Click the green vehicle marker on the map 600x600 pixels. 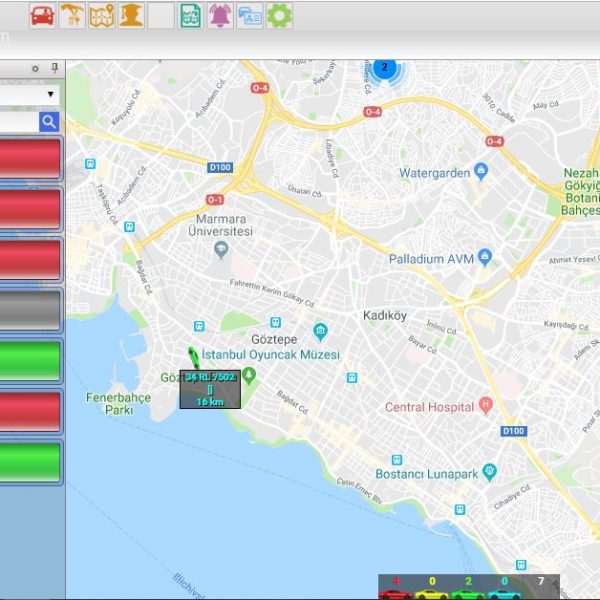[194, 358]
